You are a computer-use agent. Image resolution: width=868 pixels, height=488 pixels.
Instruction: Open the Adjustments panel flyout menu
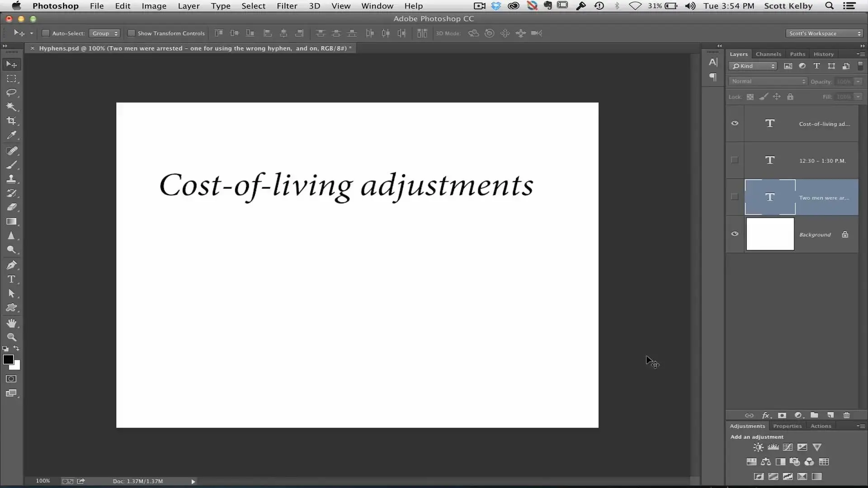pos(861,426)
